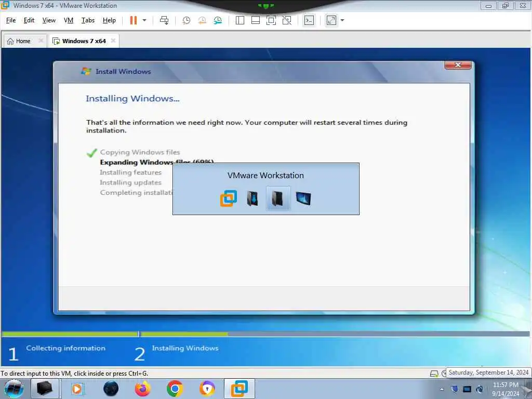The height and width of the screenshot is (399, 532).
Task: Select the blue screen desktop icon in switcher
Action: [x=303, y=198]
